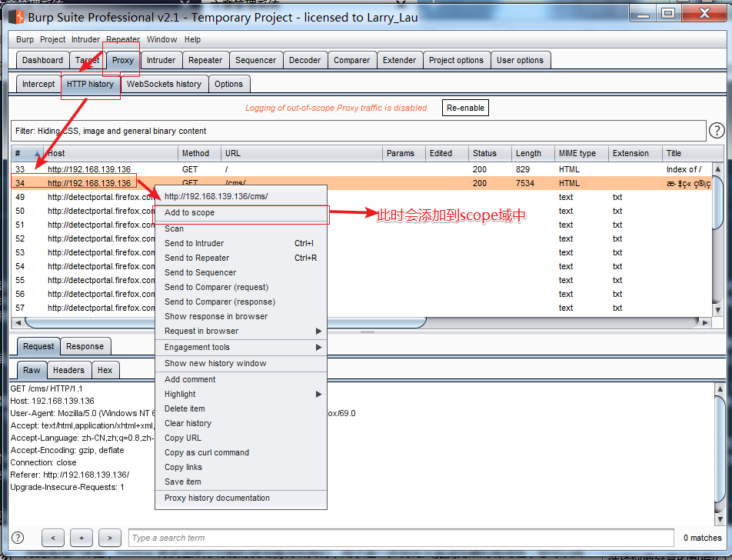This screenshot has height=560, width=732.
Task: Choose Add comment menu entry
Action: [241, 379]
